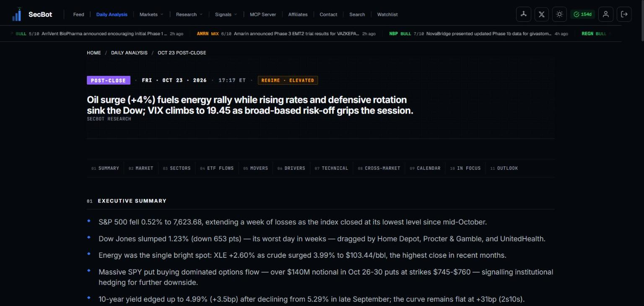The height and width of the screenshot is (306, 644).
Task: Click the 154d subscription status badge
Action: point(582,14)
